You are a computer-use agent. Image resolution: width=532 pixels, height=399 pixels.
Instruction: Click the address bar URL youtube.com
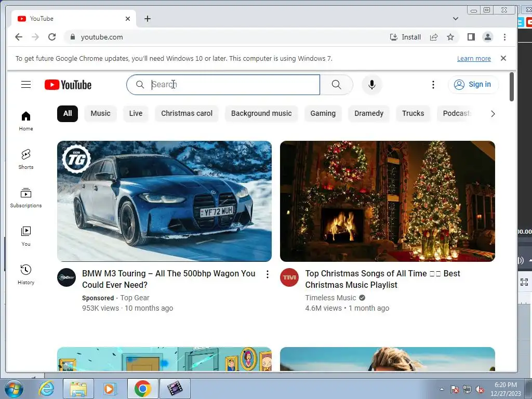coord(102,37)
